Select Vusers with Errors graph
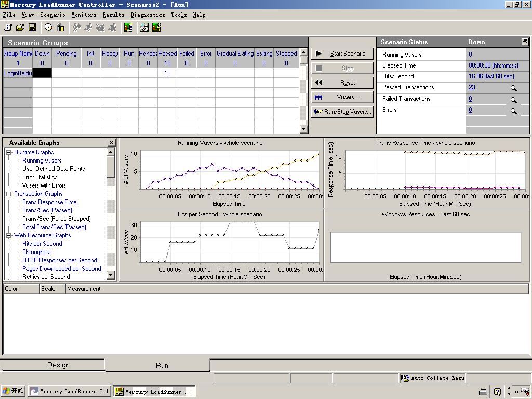 (x=44, y=185)
